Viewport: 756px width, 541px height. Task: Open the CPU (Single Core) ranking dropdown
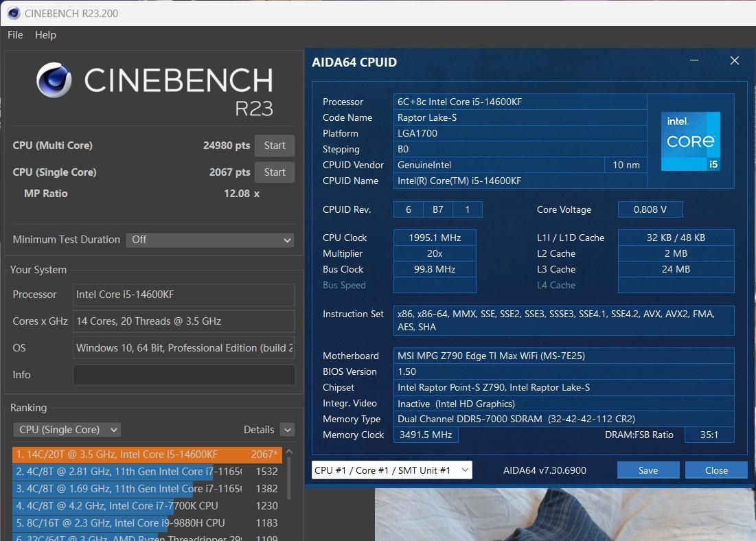(67, 430)
